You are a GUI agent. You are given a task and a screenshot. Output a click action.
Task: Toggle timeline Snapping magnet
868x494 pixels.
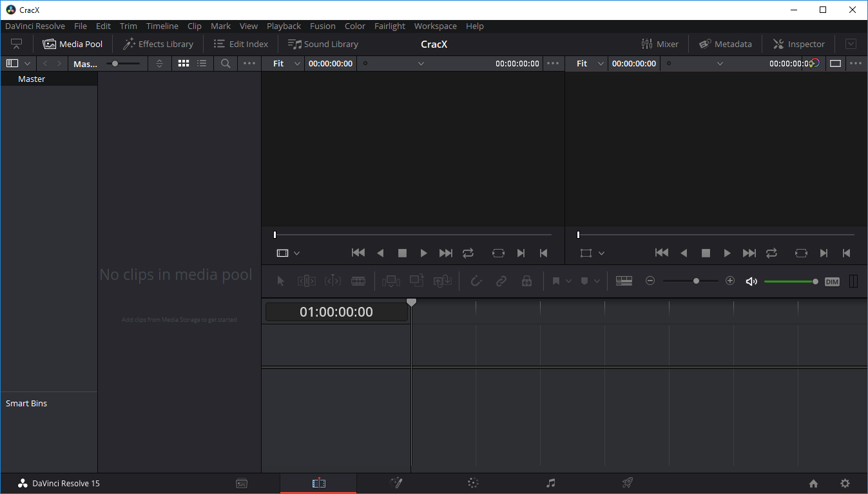pos(476,281)
